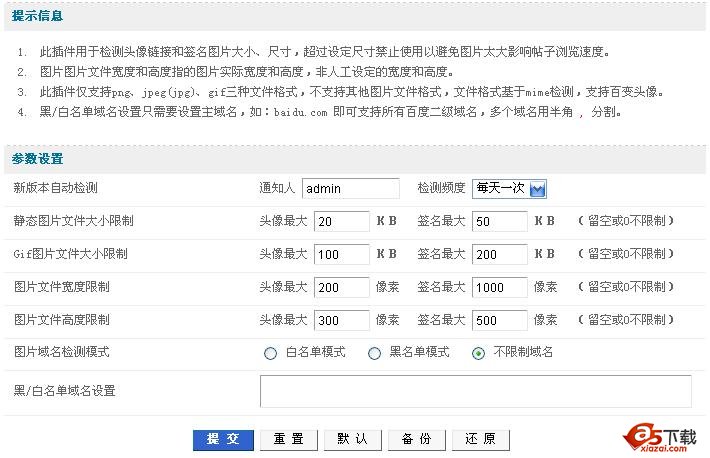Click the 新版本自动检测 row label
710x458 pixels.
coord(55,188)
